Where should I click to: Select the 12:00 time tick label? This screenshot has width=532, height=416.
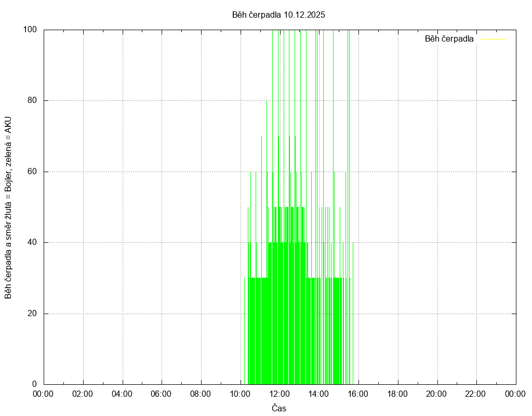(x=280, y=394)
